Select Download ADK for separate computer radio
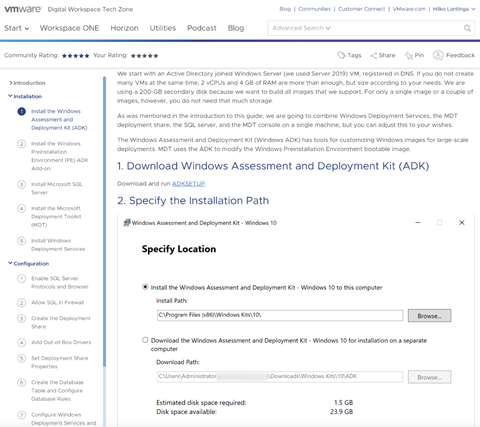Viewport: 480px width, 427px height. (145, 340)
